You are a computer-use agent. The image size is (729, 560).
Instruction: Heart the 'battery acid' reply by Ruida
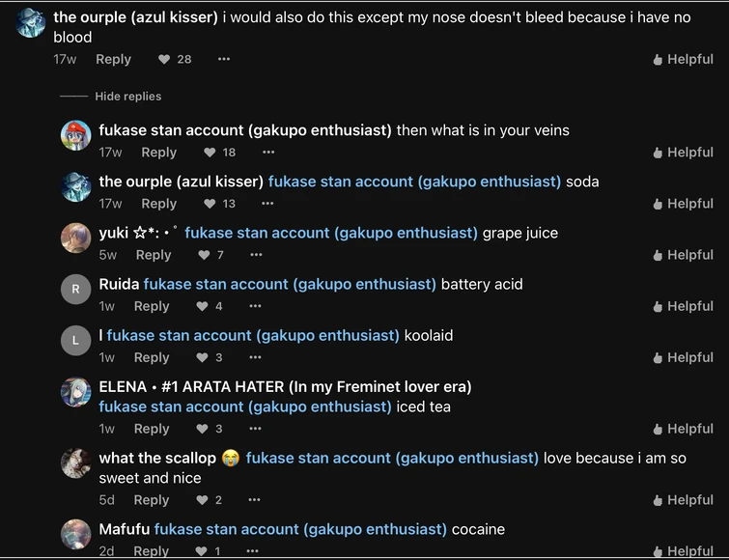(x=202, y=306)
